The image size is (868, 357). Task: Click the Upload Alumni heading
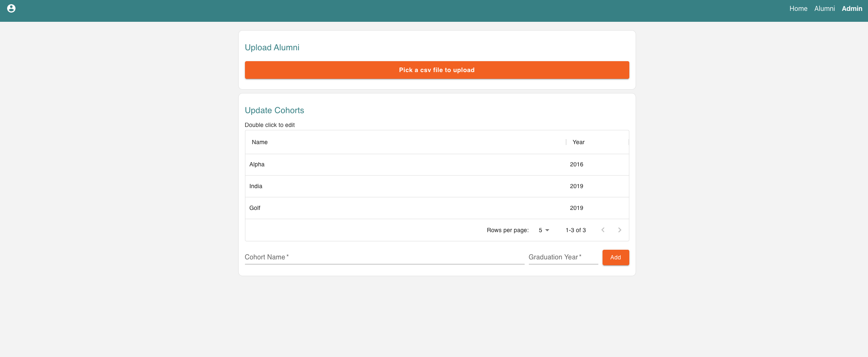tap(272, 47)
